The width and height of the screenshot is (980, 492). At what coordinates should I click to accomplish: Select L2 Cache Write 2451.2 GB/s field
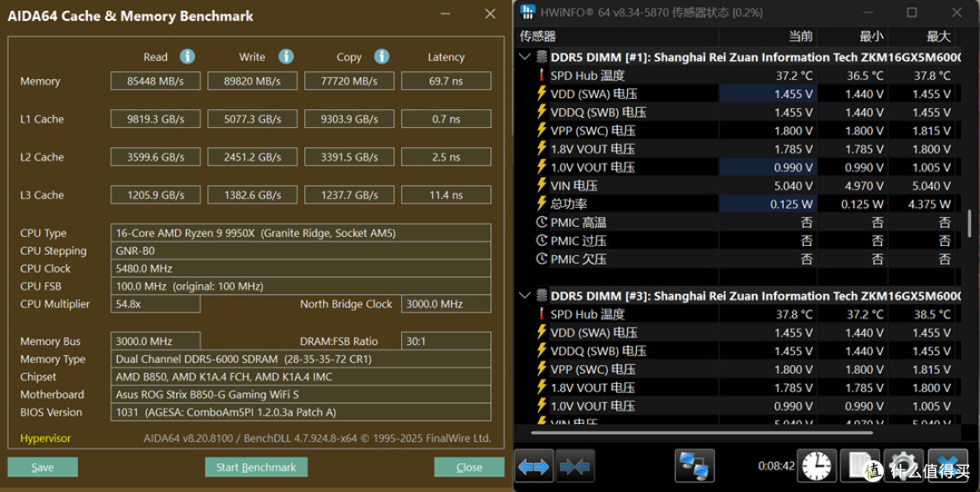pos(252,157)
